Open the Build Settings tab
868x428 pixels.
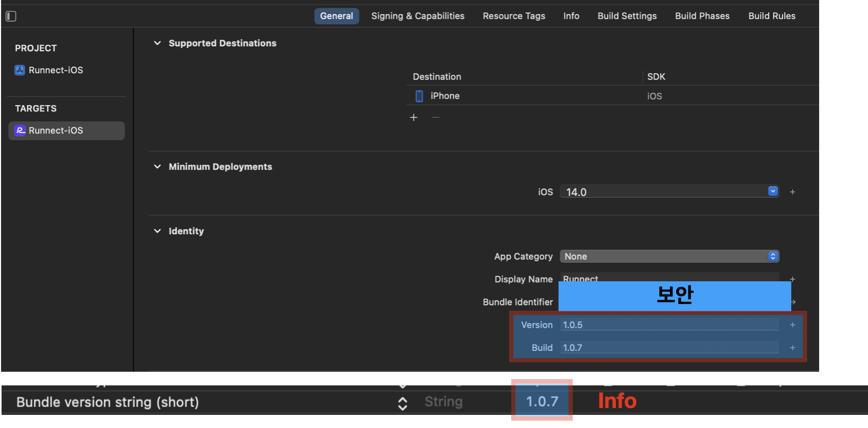627,16
